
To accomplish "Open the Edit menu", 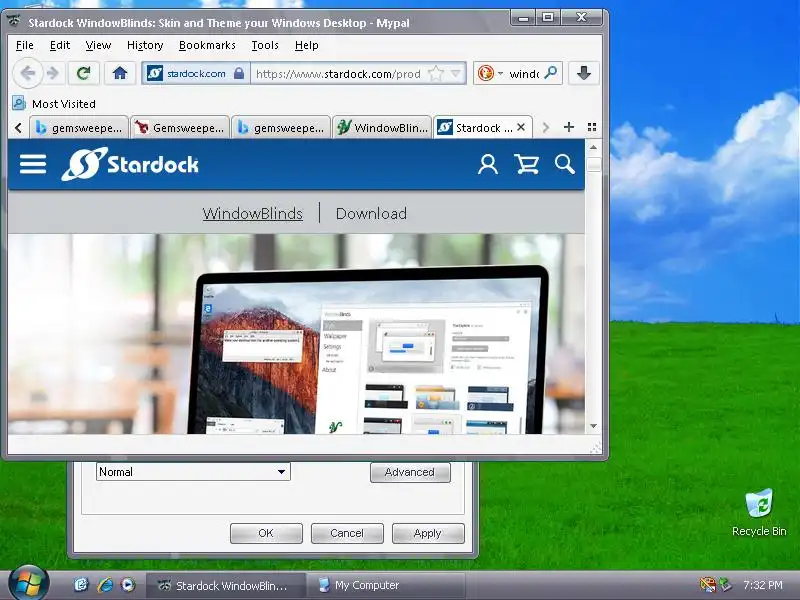I will (60, 45).
